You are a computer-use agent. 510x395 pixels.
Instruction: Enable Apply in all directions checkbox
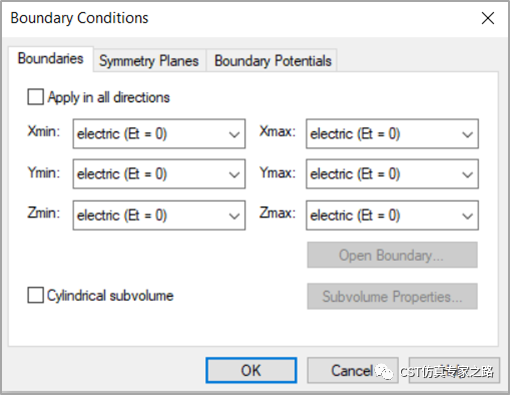pos(35,97)
